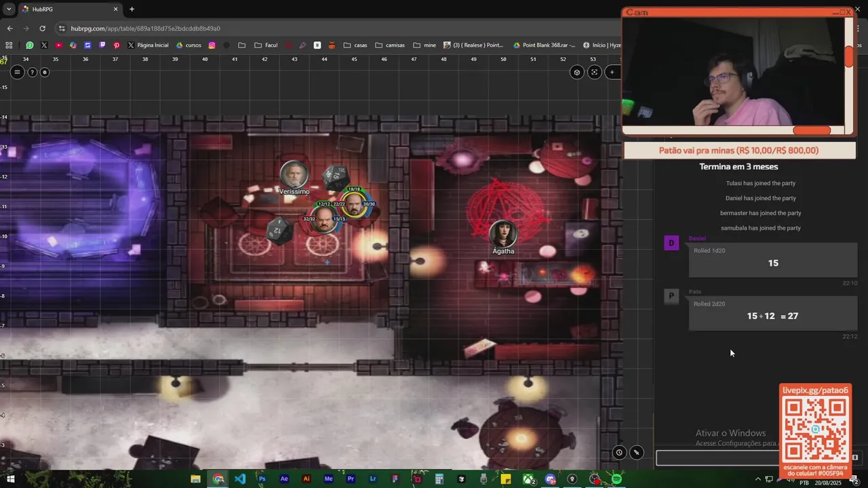Open Spotify from the taskbar
The image size is (868, 488).
[616, 479]
